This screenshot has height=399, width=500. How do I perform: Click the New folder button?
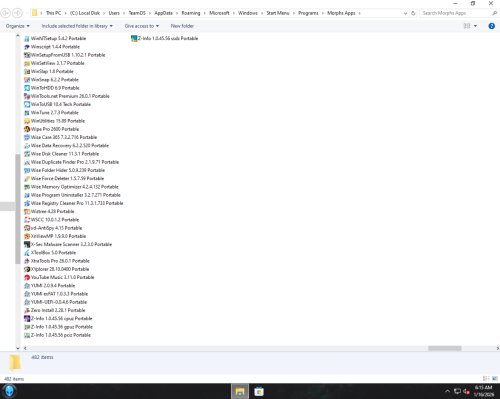point(182,26)
